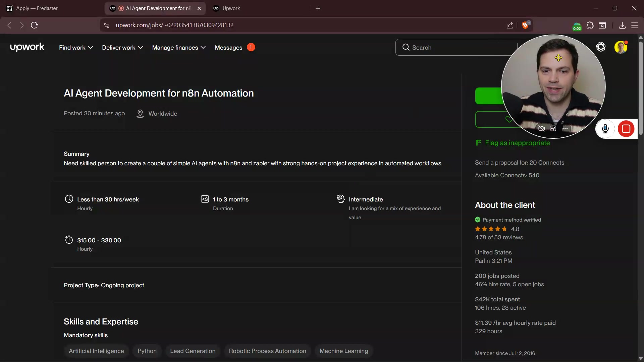Screen dimensions: 644x362
Task: Open recorder overlay more options dots
Action: tap(565, 128)
